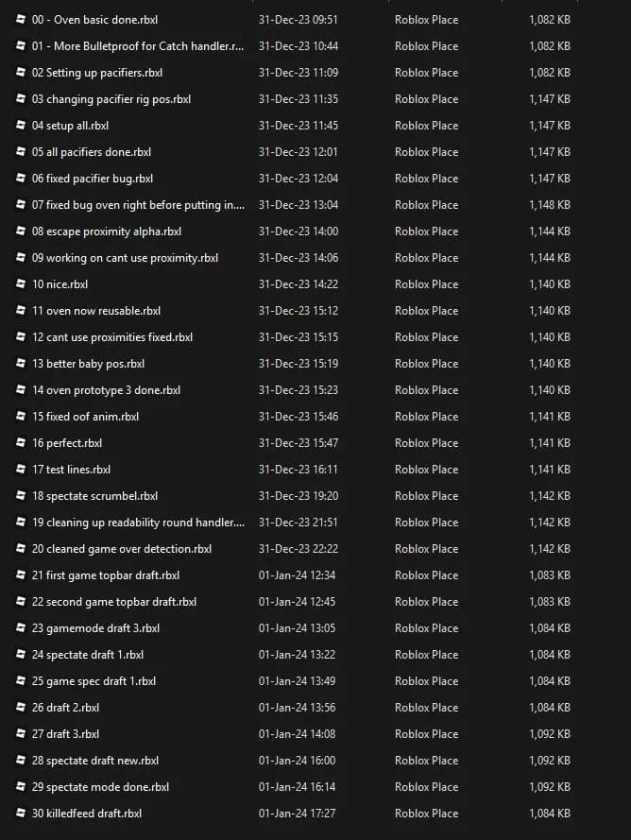The width and height of the screenshot is (631, 840).
Task: Select the file 02 Setting up pacifiers.rbxl
Action: (x=96, y=73)
